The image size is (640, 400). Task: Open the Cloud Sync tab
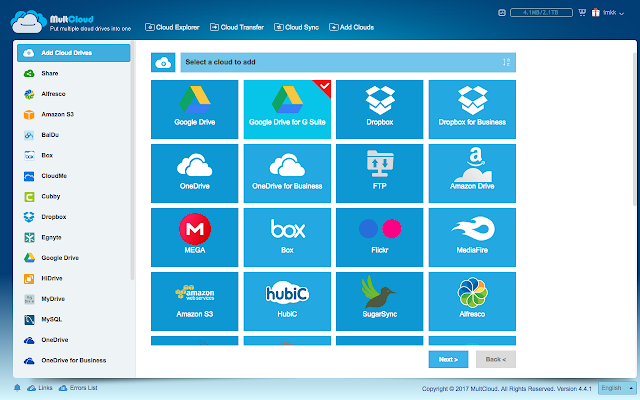[x=296, y=27]
